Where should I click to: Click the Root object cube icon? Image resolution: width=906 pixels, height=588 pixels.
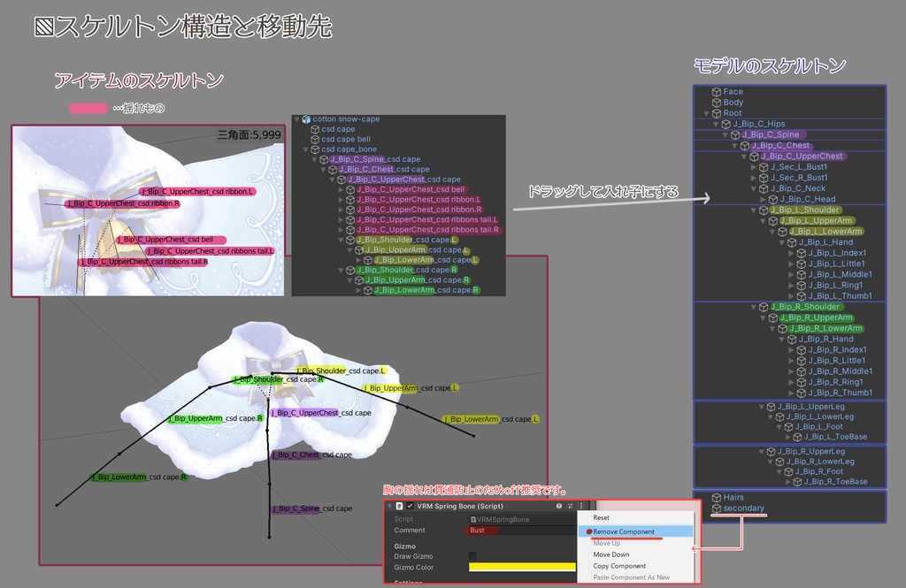pos(717,113)
